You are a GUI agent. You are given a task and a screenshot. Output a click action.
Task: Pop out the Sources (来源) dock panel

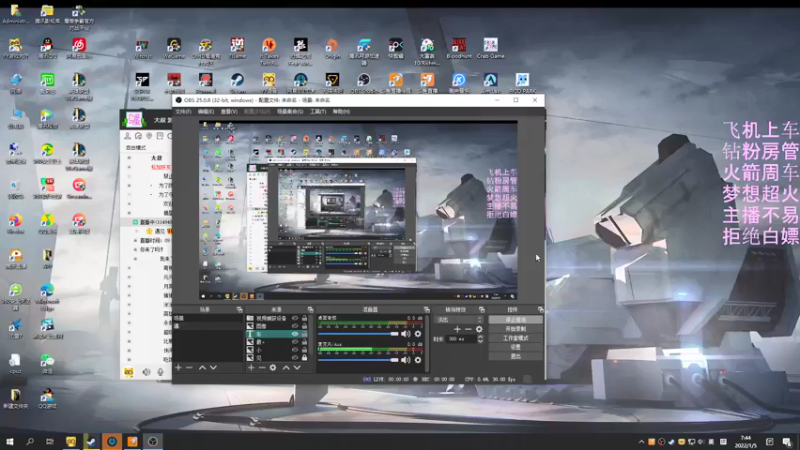[310, 309]
